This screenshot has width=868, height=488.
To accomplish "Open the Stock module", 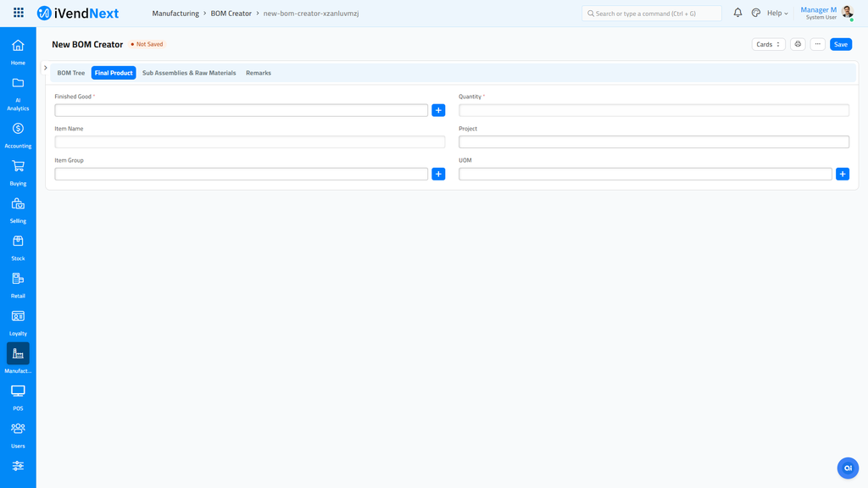I will (18, 248).
